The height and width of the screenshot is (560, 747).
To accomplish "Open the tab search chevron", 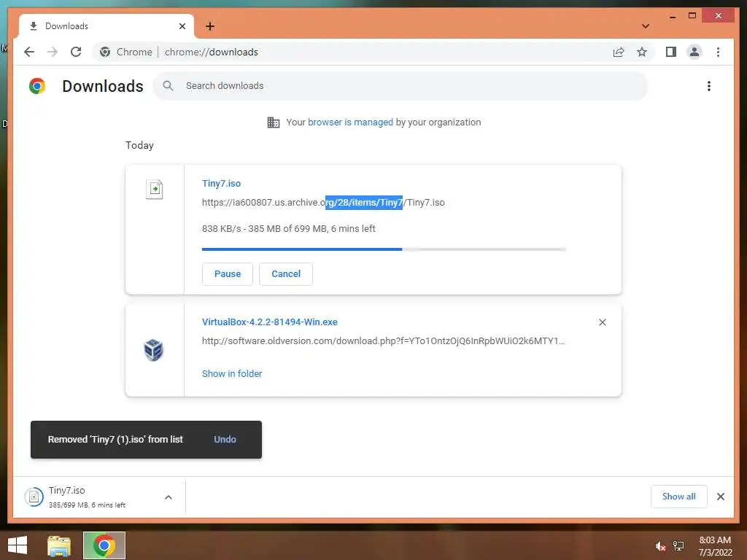I will tap(646, 26).
